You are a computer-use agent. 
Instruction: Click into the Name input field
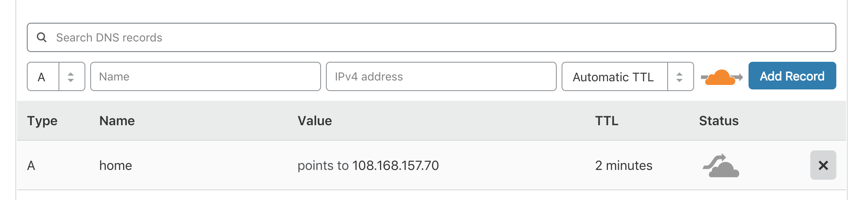tap(206, 76)
